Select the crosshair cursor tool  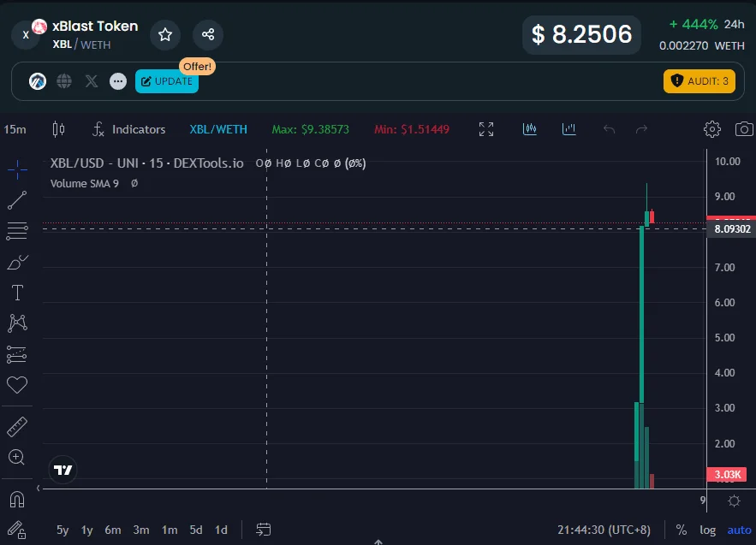(17, 169)
